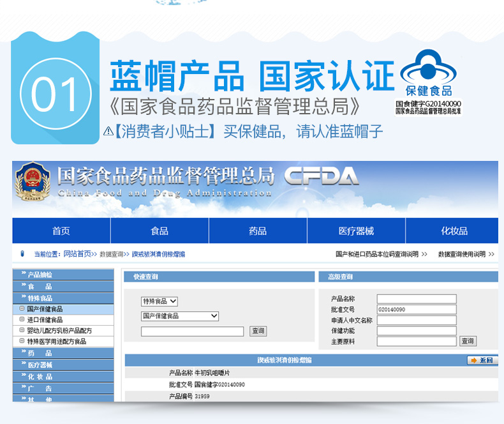Image resolution: width=504 pixels, height=424 pixels.
Task: Click the plus icon beside 国产保健食品
Action: click(x=22, y=308)
